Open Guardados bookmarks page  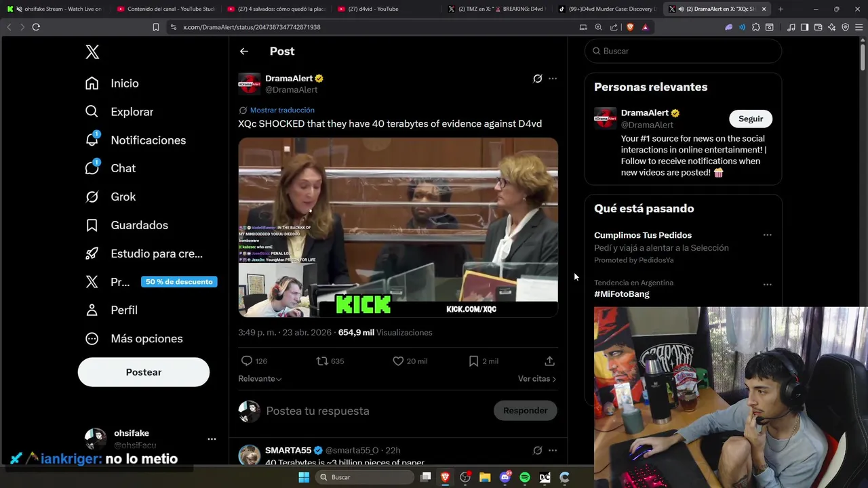click(127, 225)
